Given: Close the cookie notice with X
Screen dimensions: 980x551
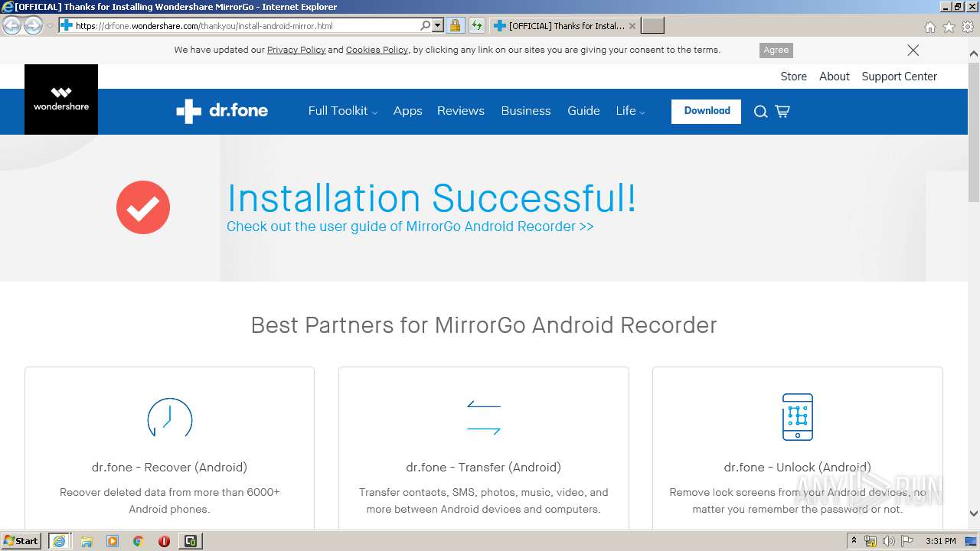Looking at the screenshot, I should point(913,50).
